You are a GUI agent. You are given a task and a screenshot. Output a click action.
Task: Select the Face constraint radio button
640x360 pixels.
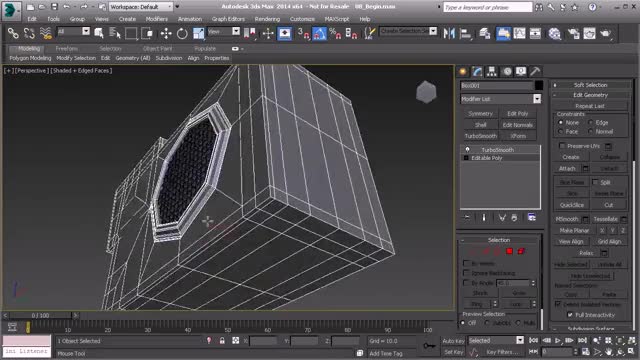(x=560, y=131)
